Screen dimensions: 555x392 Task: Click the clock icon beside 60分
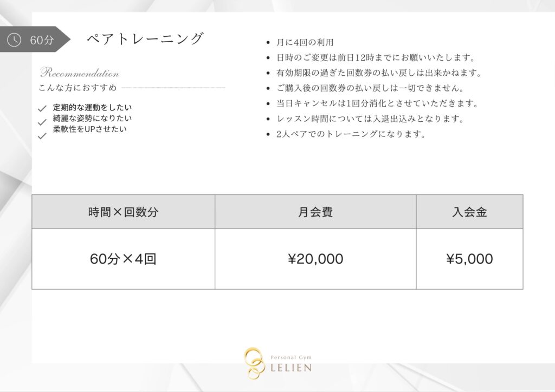(14, 40)
